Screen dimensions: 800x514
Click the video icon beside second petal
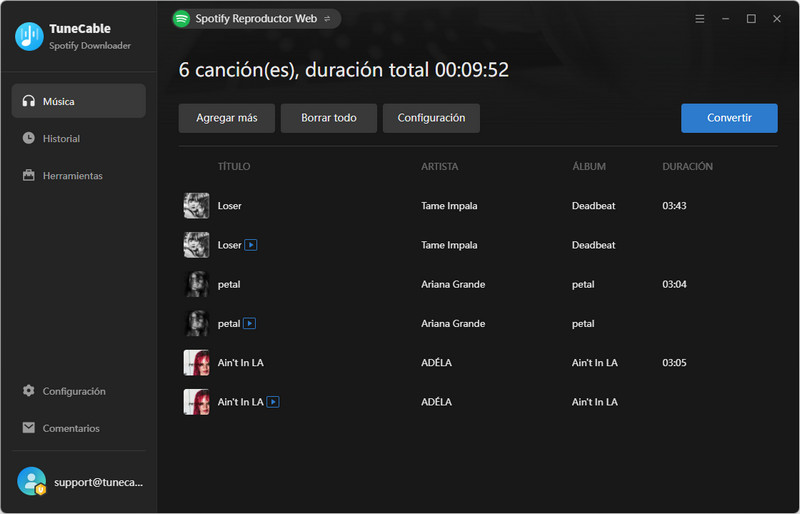(x=249, y=324)
